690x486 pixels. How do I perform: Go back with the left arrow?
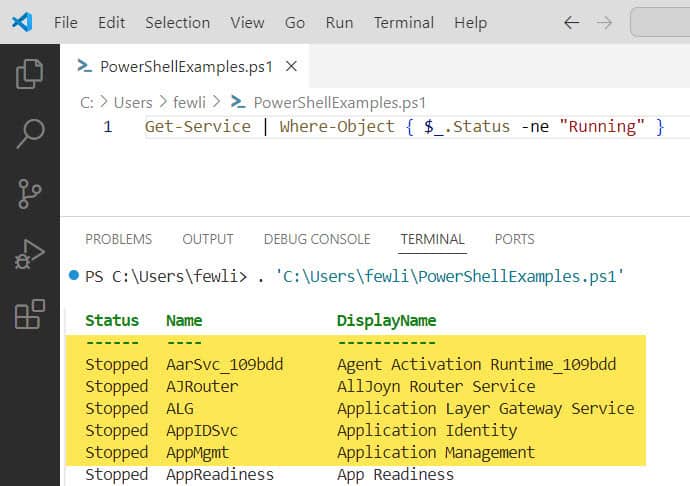click(x=572, y=22)
